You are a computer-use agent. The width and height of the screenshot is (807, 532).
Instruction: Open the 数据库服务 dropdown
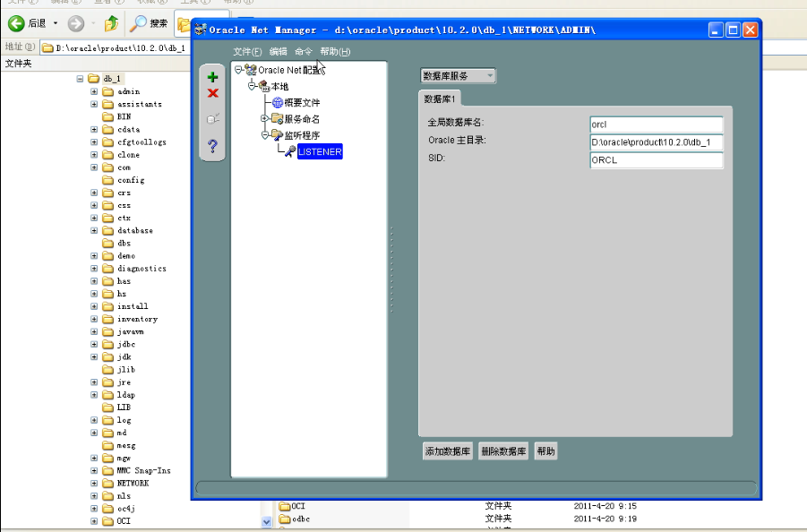click(x=458, y=75)
